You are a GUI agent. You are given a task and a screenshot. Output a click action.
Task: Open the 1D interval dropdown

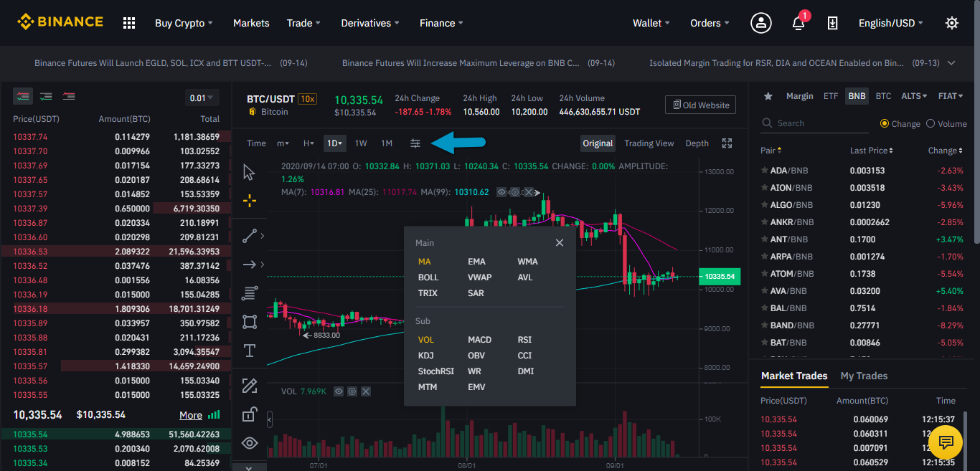(x=335, y=143)
